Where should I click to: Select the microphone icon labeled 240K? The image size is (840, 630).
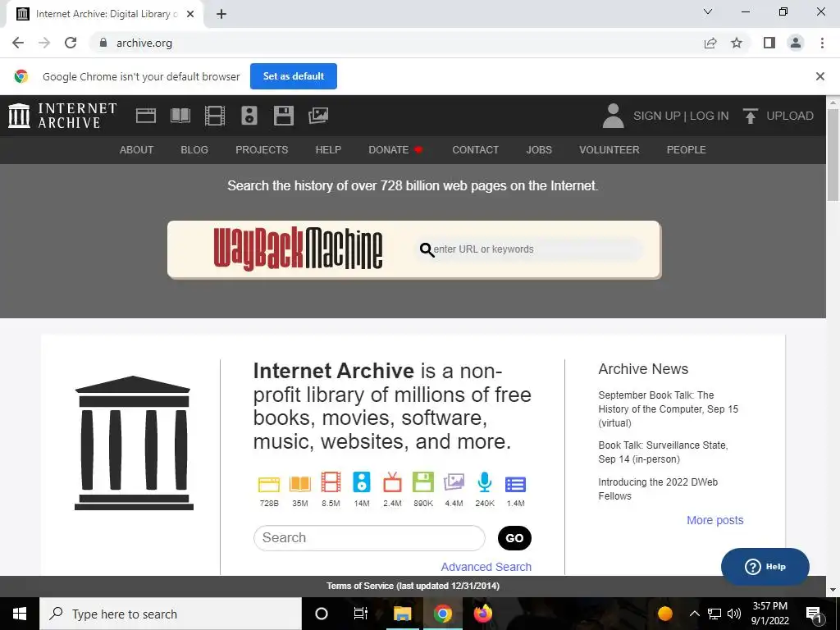pos(484,482)
